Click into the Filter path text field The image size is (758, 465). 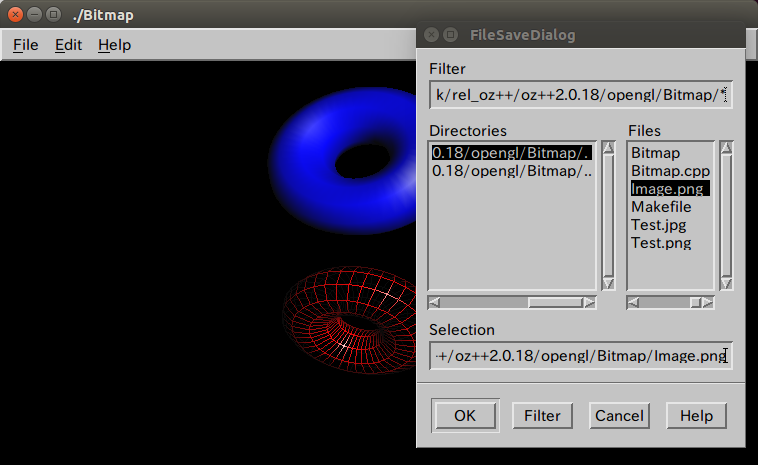tap(581, 95)
